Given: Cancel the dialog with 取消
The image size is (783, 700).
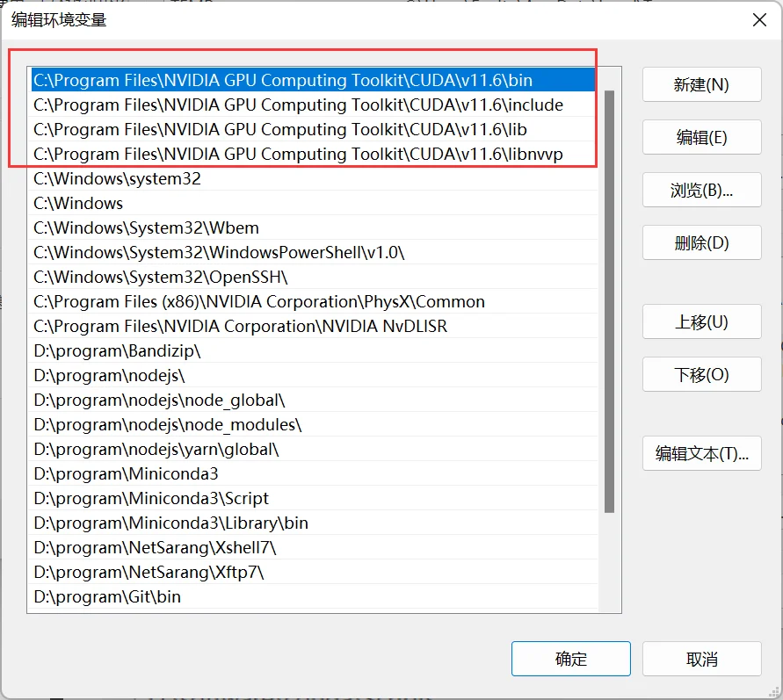Looking at the screenshot, I should tap(701, 659).
